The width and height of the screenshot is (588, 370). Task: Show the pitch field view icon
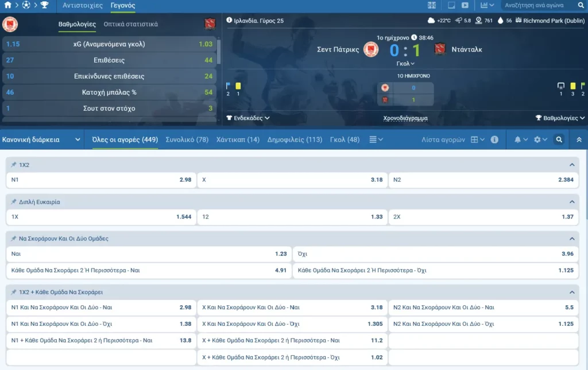(432, 5)
